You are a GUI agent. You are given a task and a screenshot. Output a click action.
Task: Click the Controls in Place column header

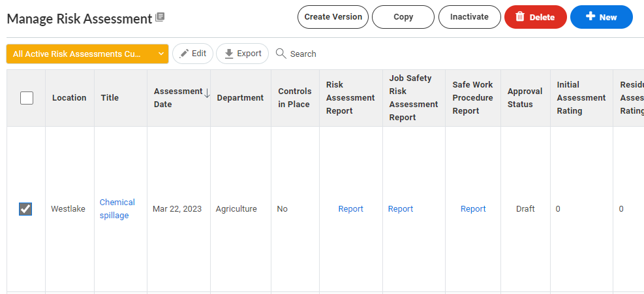pos(295,98)
